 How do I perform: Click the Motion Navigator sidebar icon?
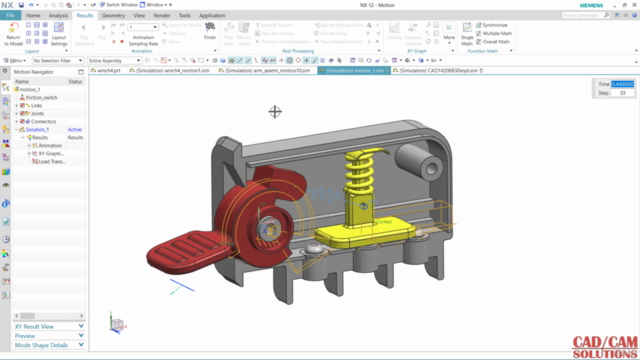[x=6, y=88]
